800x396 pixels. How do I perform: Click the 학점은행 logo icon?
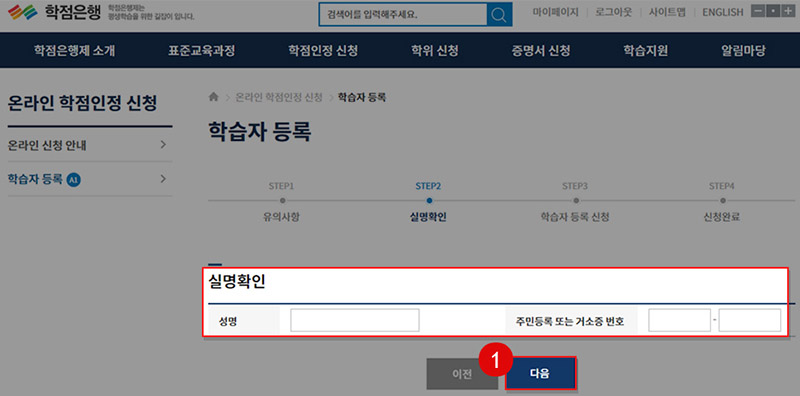coord(23,12)
